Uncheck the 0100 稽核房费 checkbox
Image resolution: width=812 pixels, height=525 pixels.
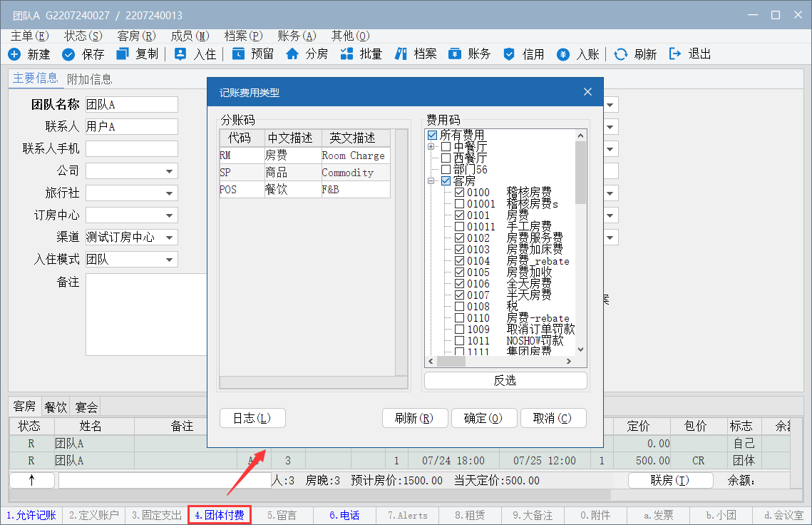(459, 193)
